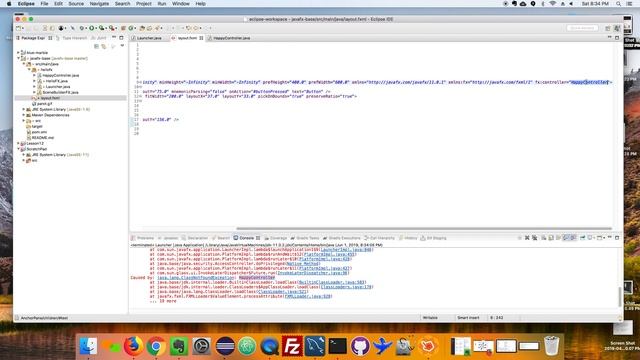Screen dimensions: 640x360
Task: Select README.md in Package Explorer
Action: pyautogui.click(x=42, y=138)
